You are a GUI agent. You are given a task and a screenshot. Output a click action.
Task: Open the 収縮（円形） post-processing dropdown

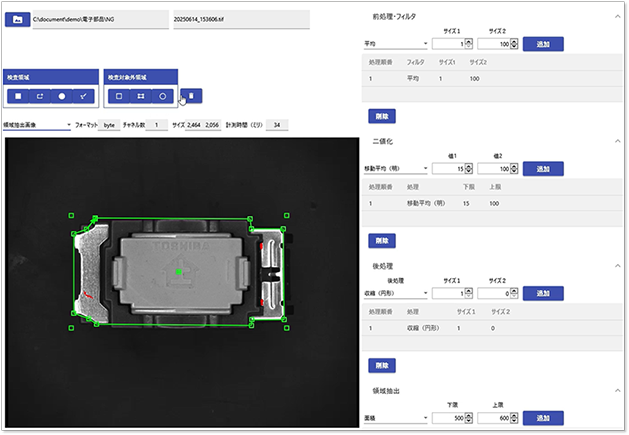[396, 293]
